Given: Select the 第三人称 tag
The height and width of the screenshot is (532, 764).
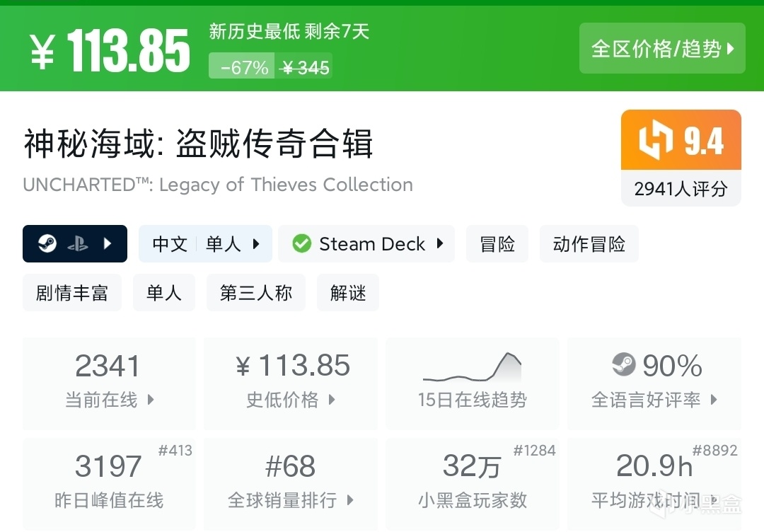Looking at the screenshot, I should point(255,293).
